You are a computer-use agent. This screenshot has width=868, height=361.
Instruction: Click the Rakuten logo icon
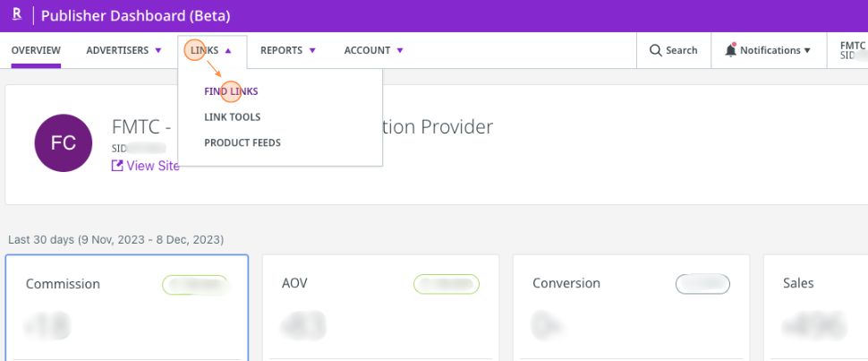[17, 15]
